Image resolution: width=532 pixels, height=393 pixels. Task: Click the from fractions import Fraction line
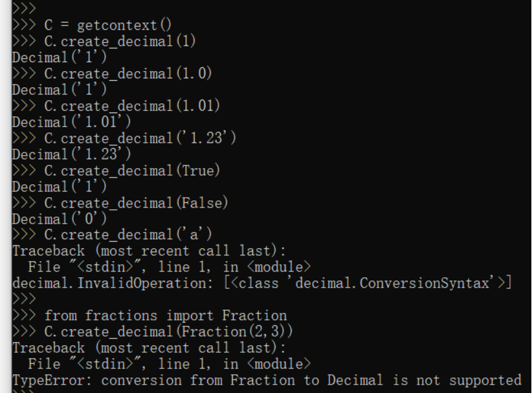coord(150,315)
